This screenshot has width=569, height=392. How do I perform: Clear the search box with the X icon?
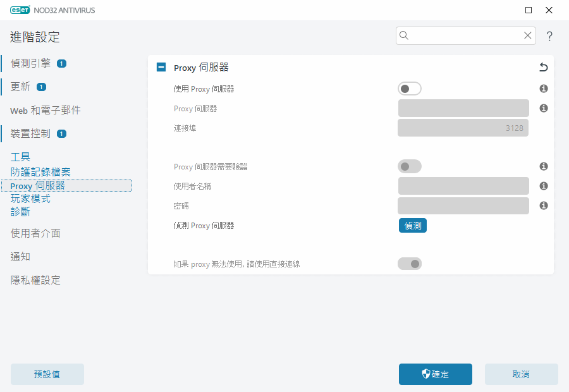tap(527, 35)
